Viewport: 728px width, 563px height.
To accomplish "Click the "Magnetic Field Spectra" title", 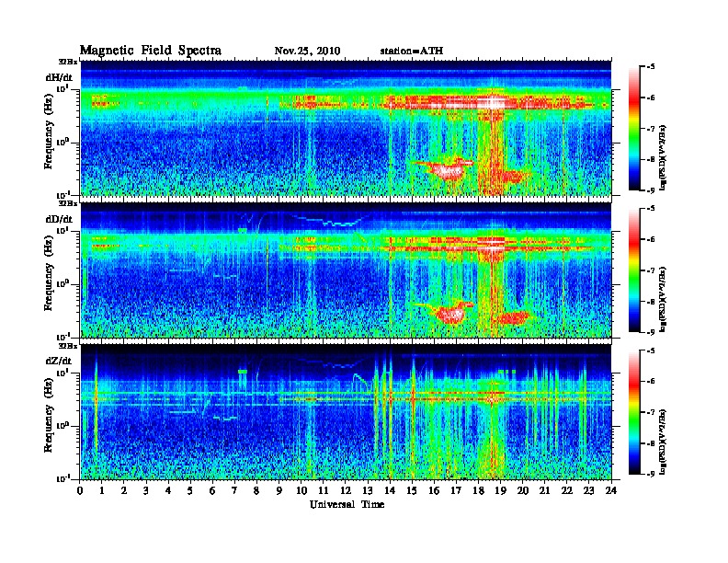I will 151,51.
